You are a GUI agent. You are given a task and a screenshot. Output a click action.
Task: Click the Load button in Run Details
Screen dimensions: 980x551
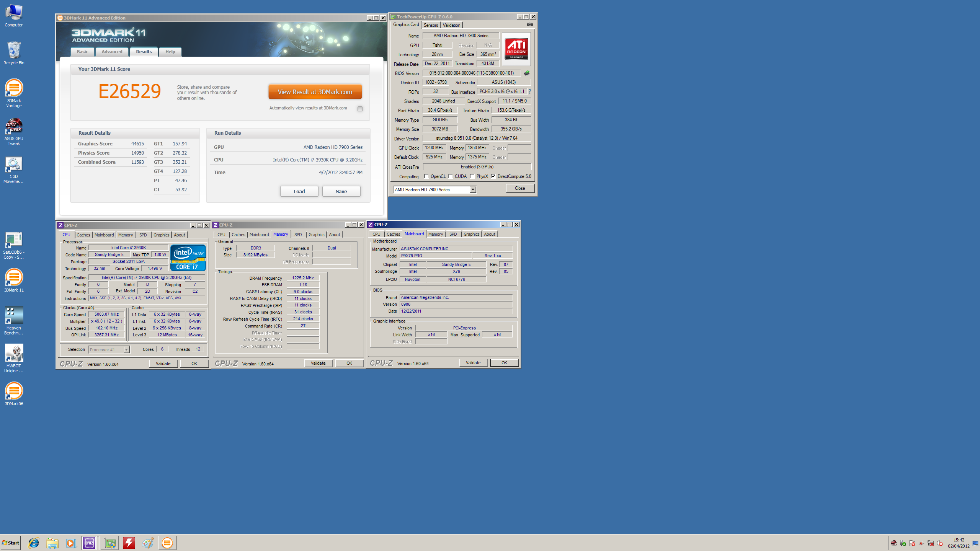coord(299,191)
